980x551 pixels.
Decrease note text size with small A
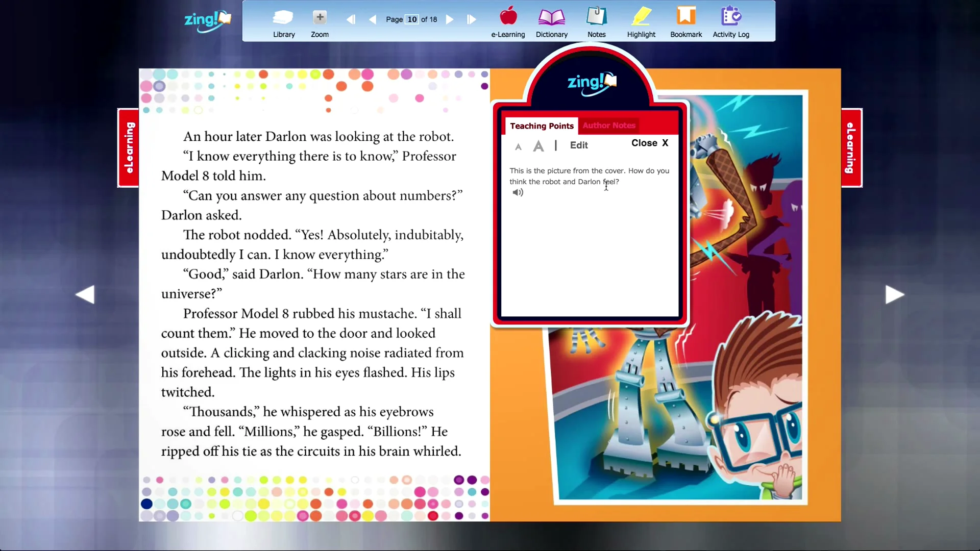[518, 147]
